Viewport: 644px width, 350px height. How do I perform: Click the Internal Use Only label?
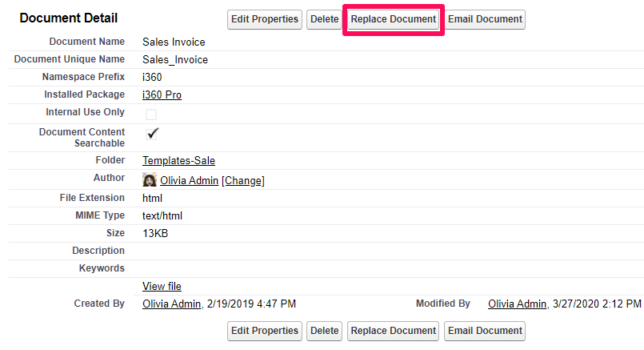(x=85, y=112)
